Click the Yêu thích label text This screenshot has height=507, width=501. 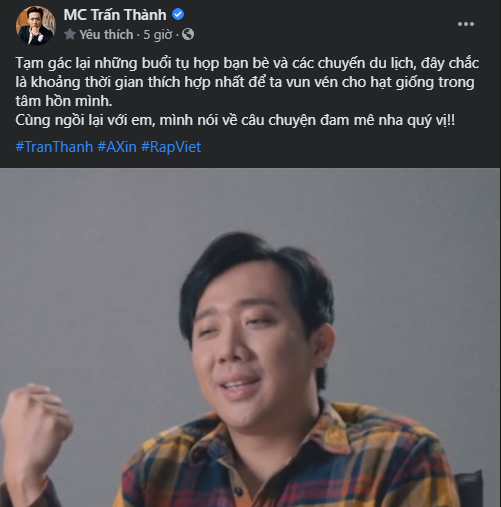(x=106, y=34)
